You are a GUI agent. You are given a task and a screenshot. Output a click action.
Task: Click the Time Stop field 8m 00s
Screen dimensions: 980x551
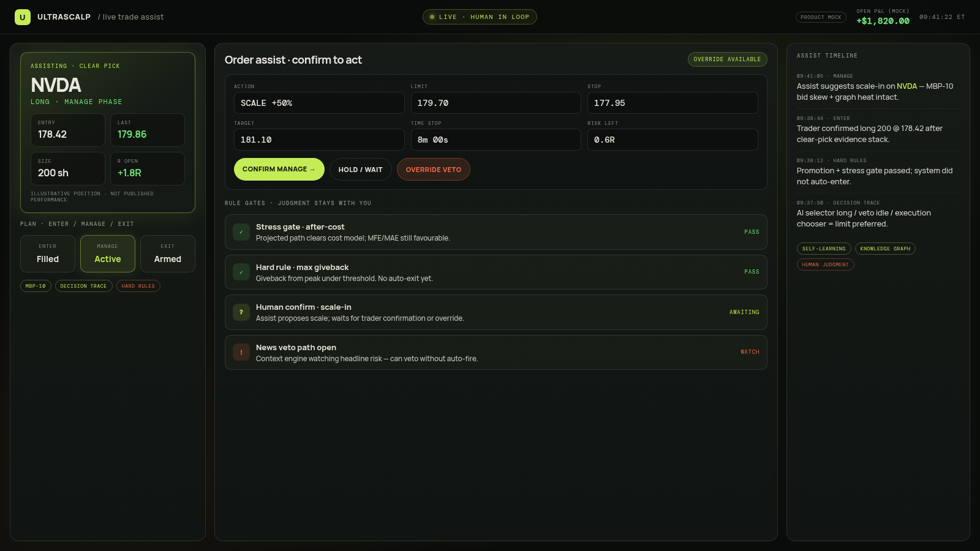point(496,140)
